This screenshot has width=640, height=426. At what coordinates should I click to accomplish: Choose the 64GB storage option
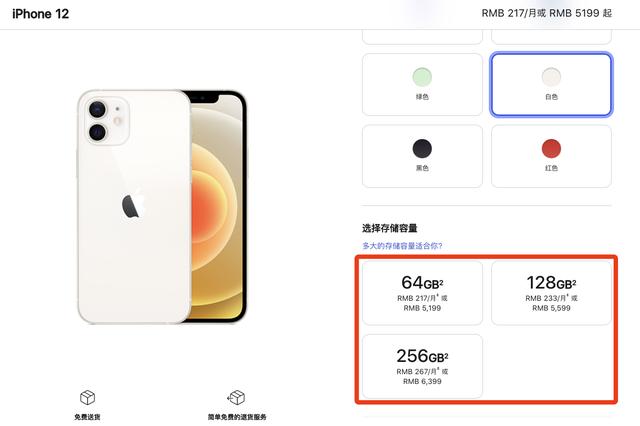point(422,293)
